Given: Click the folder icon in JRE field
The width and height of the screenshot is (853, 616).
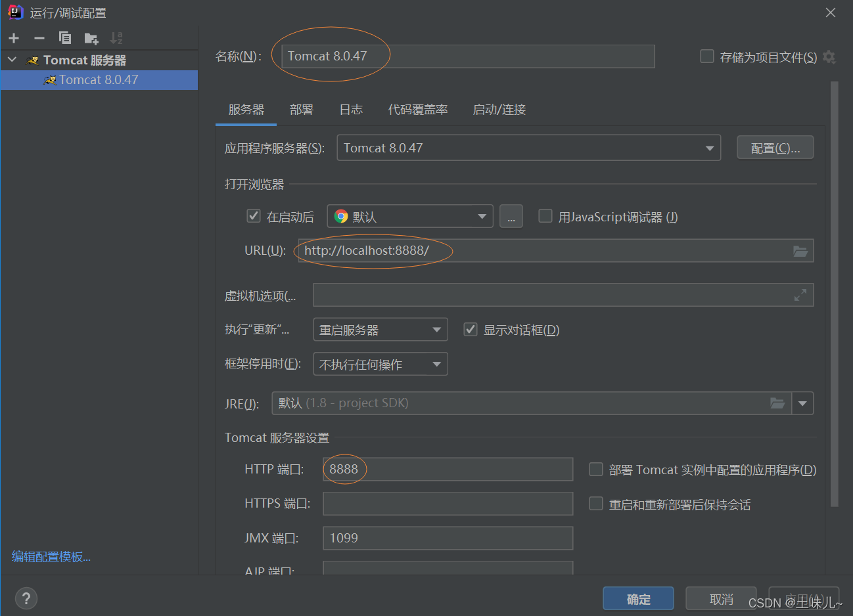Looking at the screenshot, I should (777, 403).
